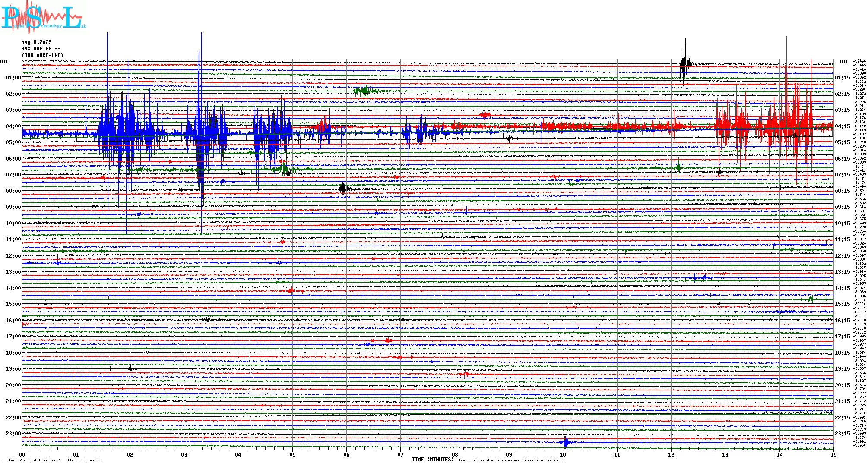The height and width of the screenshot is (466, 868).
Task: Click the x-axis minute tick '00'
Action: pyautogui.click(x=22, y=454)
